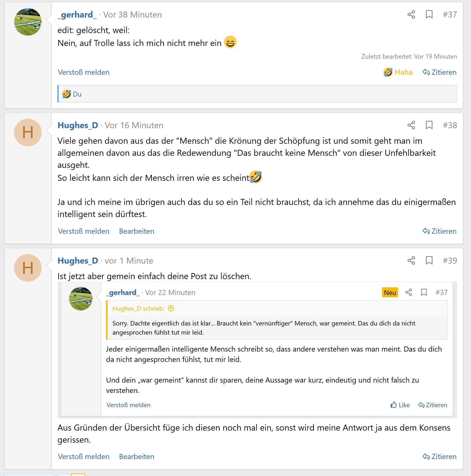This screenshot has width=471, height=476.
Task: Click _gerhard_ glider avatar in post #37
Action: [28, 22]
